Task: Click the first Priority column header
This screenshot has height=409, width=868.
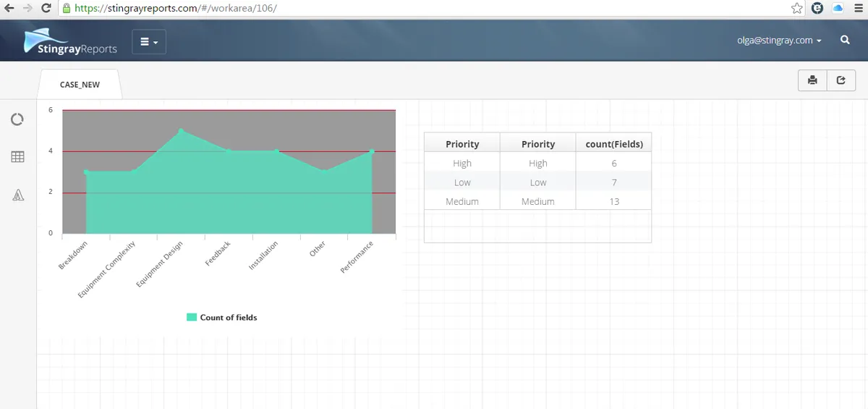Action: (462, 144)
